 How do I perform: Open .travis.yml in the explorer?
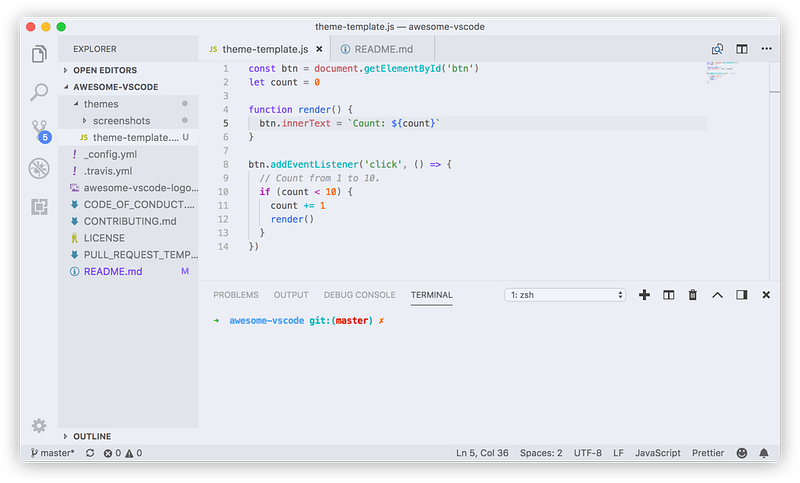click(128, 171)
